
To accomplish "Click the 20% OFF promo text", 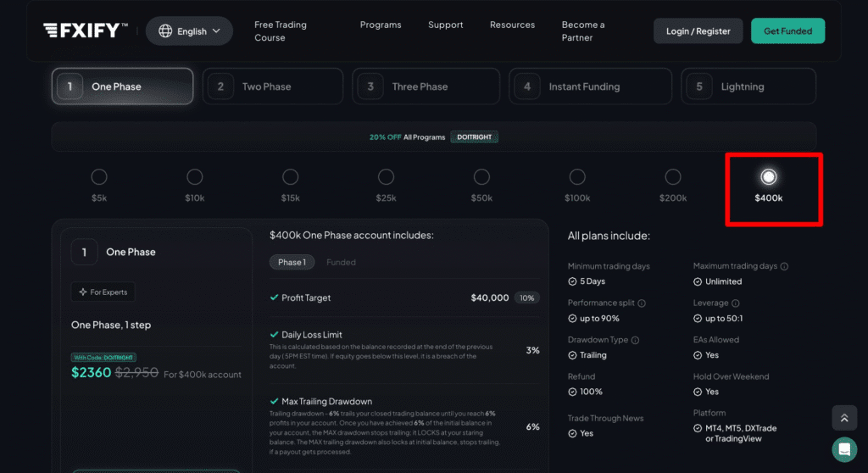I will (x=385, y=136).
